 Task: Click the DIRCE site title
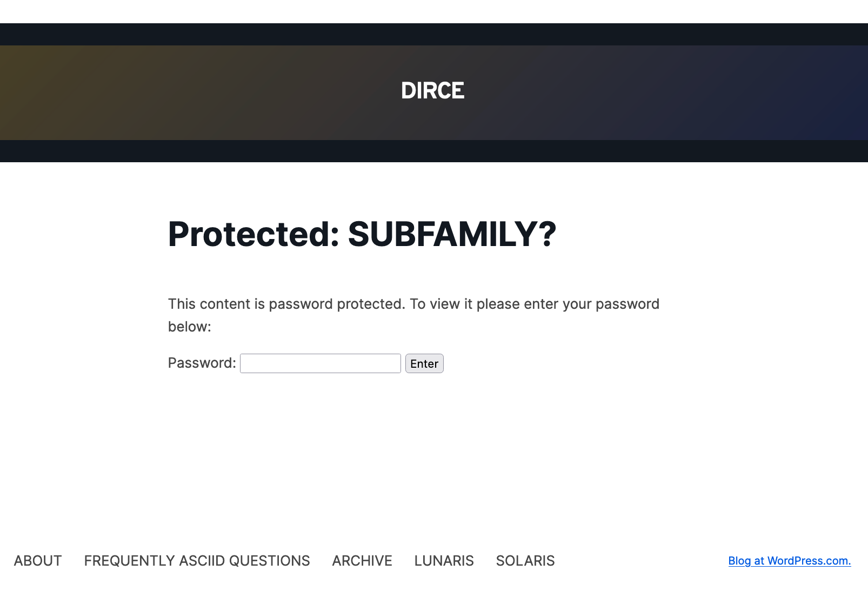(432, 91)
